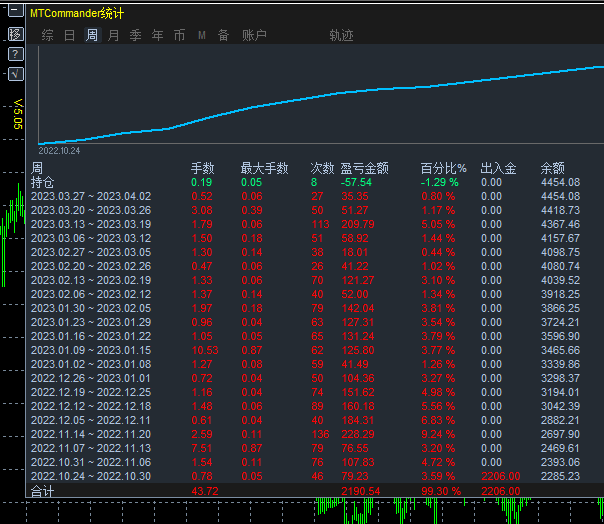Switch to the 综 summary tab
This screenshot has width=604, height=524.
pos(47,35)
